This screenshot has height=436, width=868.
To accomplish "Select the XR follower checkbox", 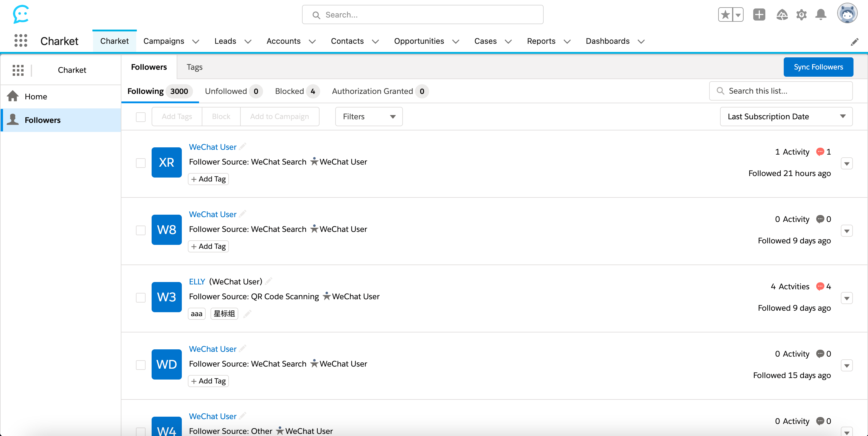I will 140,163.
